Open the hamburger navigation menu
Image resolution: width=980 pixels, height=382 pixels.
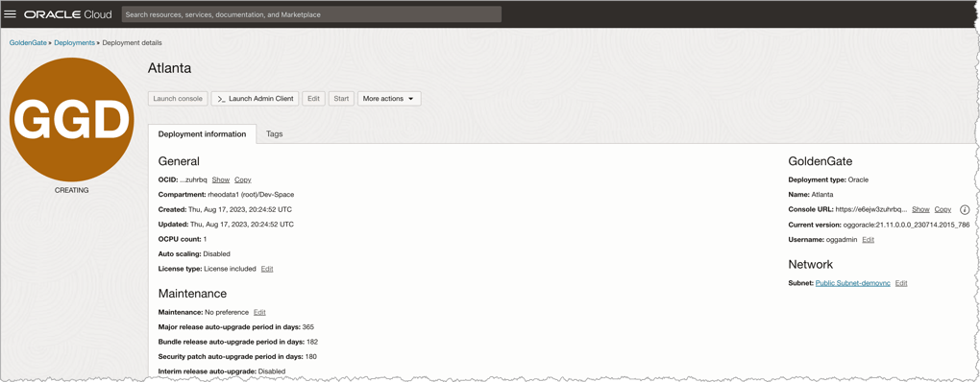point(10,13)
